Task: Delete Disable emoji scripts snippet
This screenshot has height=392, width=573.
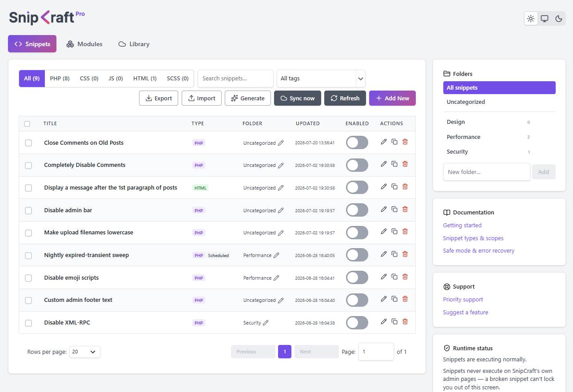Action: (x=405, y=277)
